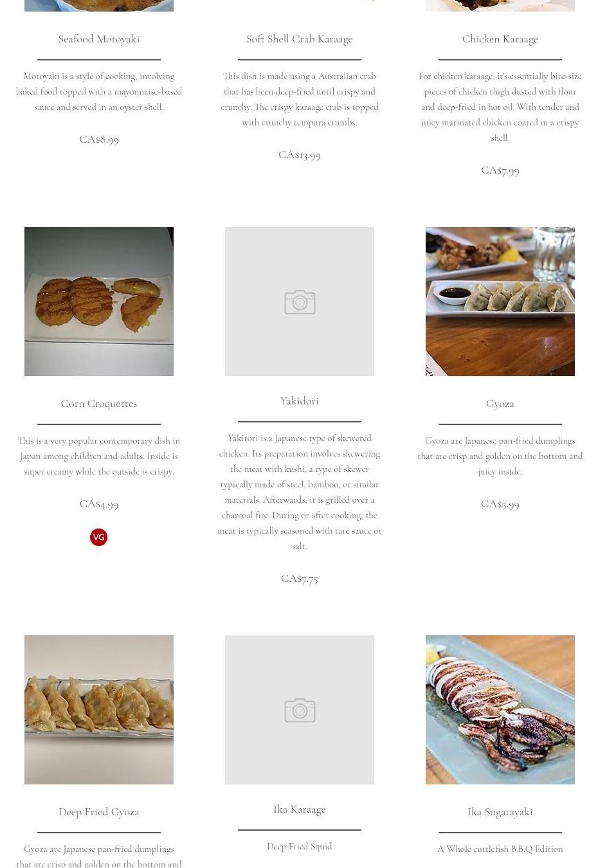Click the Yakidori item name
The height and width of the screenshot is (868, 598).
[x=300, y=401]
